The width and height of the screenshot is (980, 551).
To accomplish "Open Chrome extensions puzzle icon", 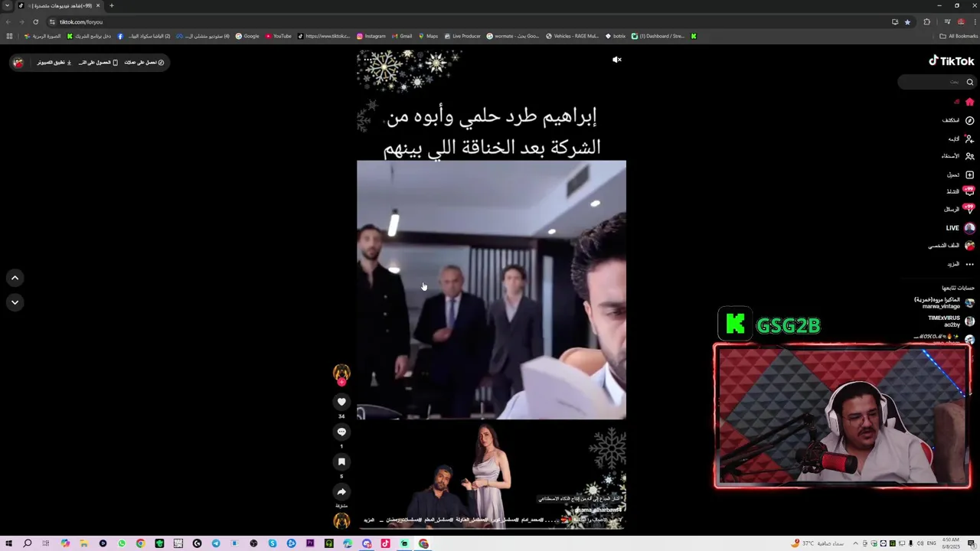I will [927, 22].
